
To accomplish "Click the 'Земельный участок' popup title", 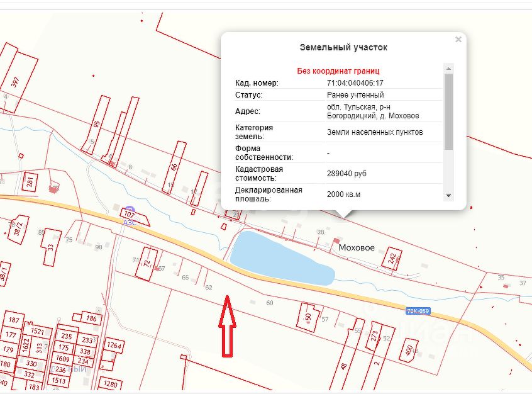I will pos(343,48).
